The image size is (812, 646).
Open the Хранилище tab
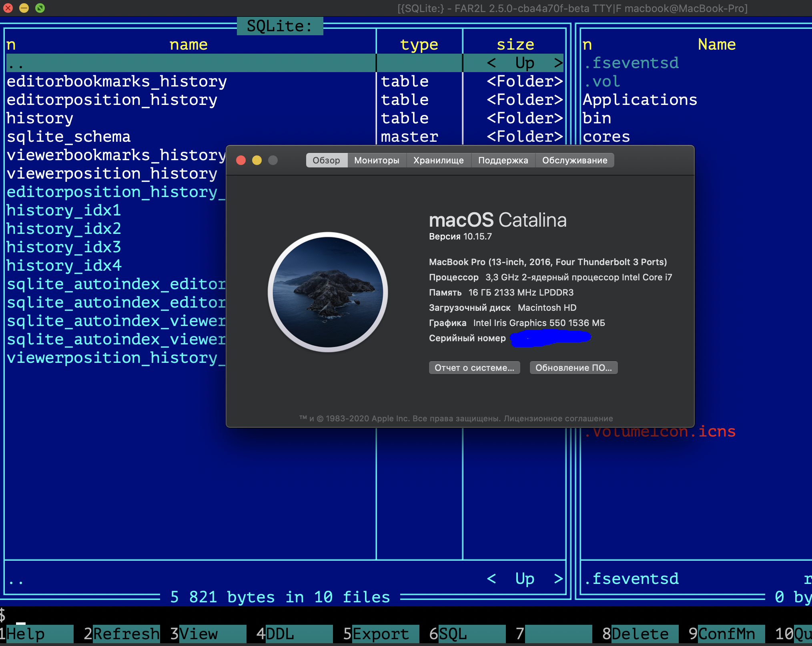point(438,161)
